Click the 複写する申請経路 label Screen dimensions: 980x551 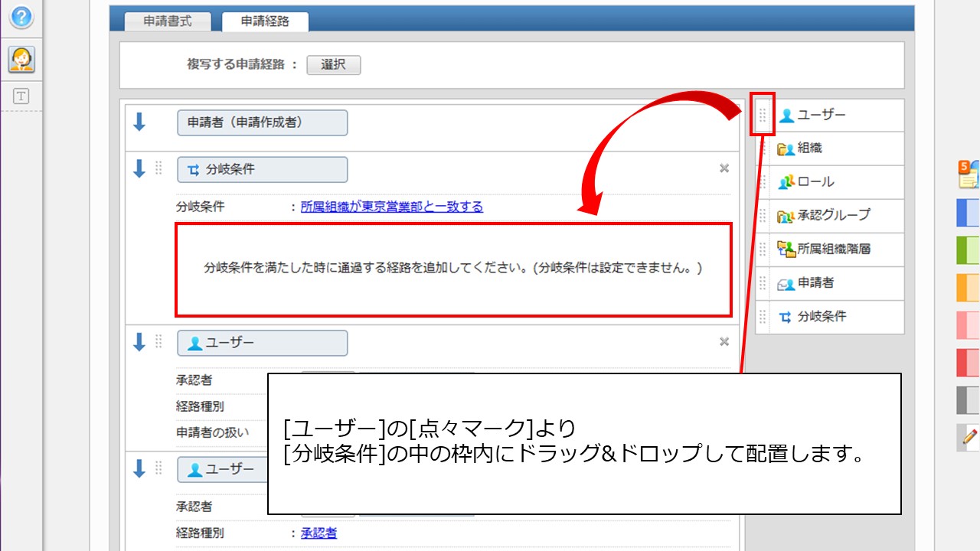pyautogui.click(x=237, y=65)
